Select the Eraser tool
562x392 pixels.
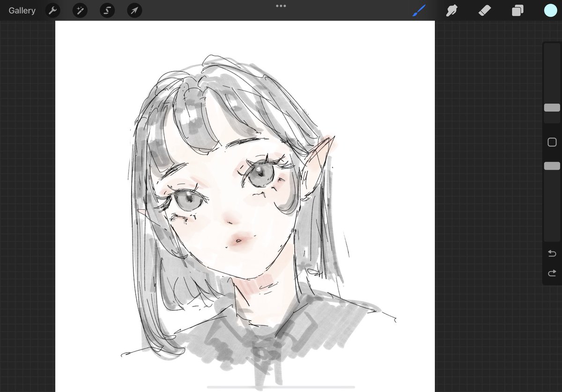[x=485, y=10]
